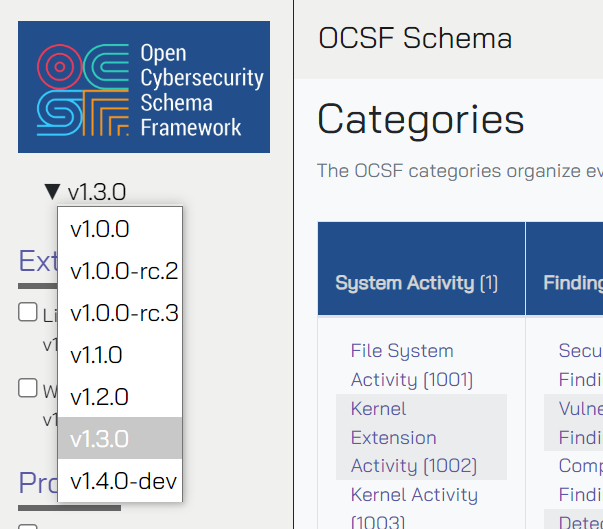The image size is (603, 529).
Task: Click the System Activity (1) category header
Action: (416, 283)
